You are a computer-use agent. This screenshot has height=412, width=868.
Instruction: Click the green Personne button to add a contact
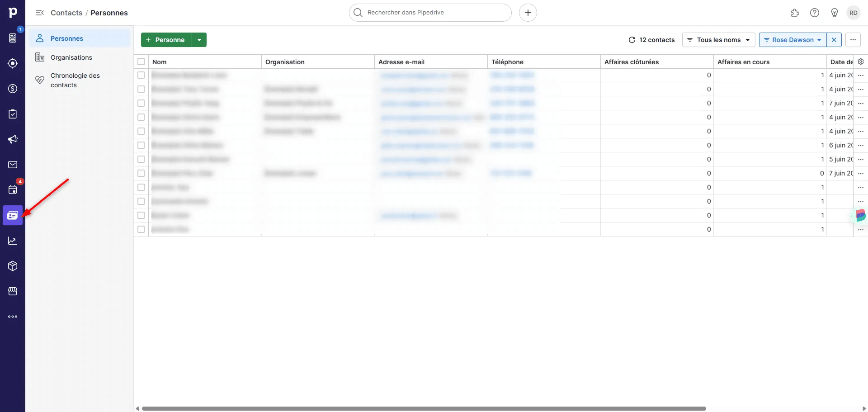[165, 40]
